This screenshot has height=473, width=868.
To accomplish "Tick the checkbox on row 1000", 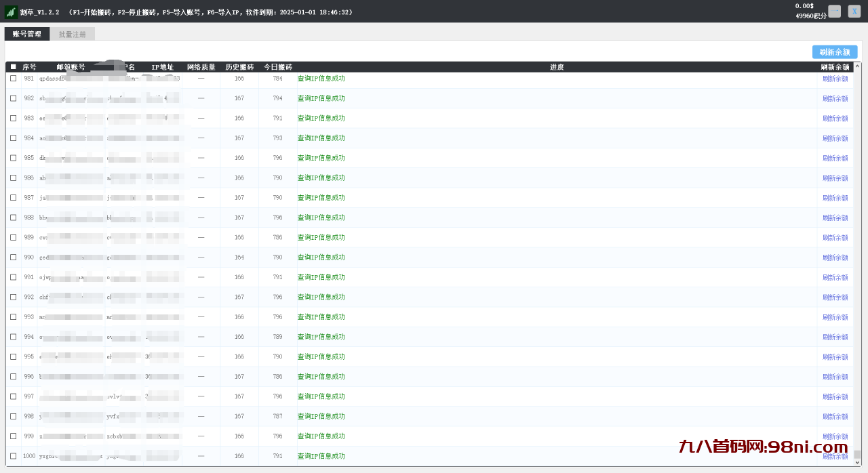I will click(13, 456).
